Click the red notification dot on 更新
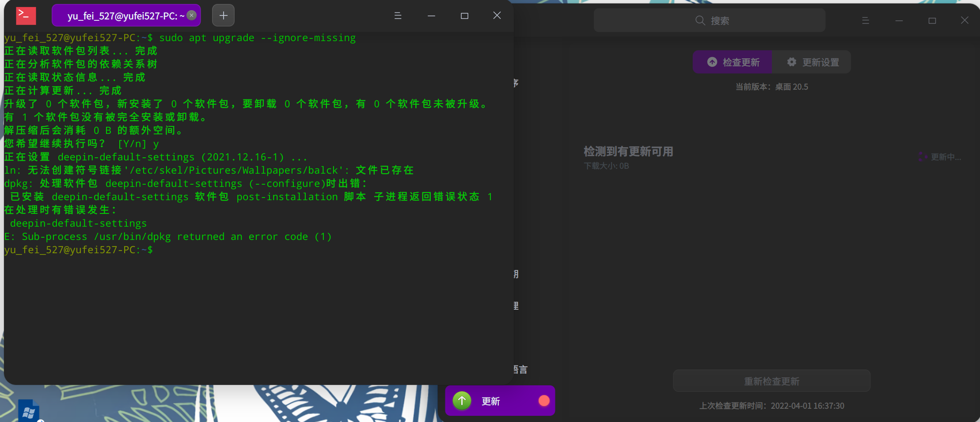 pos(544,401)
